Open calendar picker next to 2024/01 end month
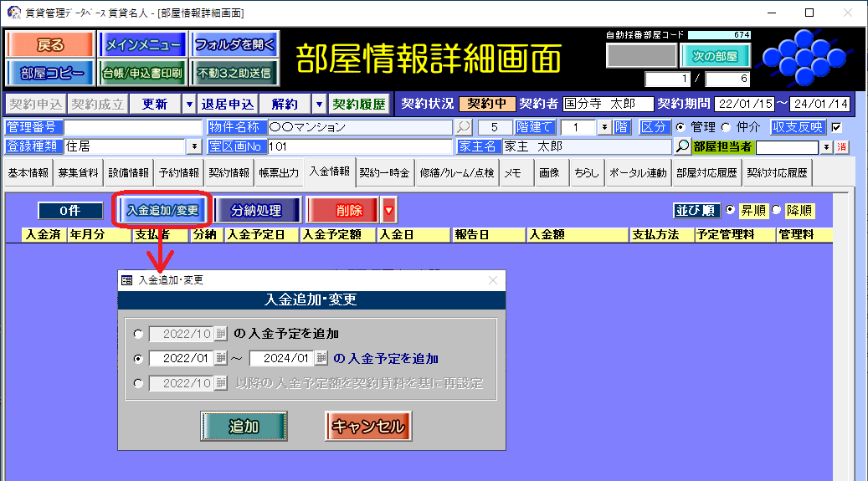868x481 pixels. pyautogui.click(x=321, y=359)
